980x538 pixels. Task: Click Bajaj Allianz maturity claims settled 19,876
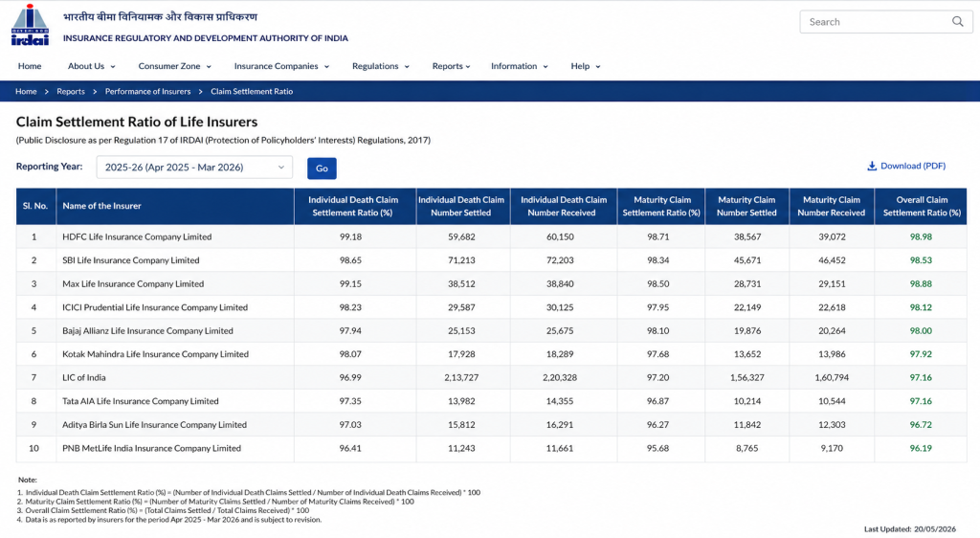tap(746, 330)
